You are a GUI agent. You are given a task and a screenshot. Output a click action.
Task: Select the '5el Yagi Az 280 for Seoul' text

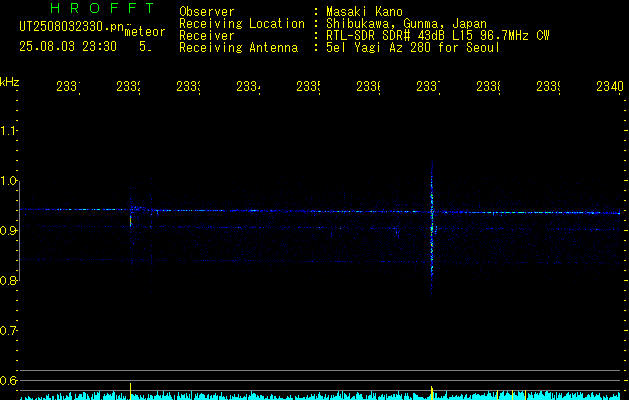(413, 48)
